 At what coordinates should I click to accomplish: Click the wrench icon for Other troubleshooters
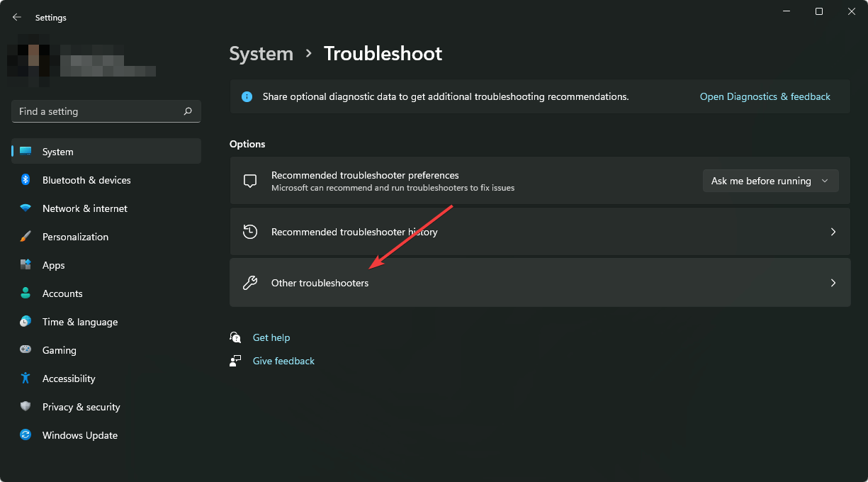pos(249,283)
